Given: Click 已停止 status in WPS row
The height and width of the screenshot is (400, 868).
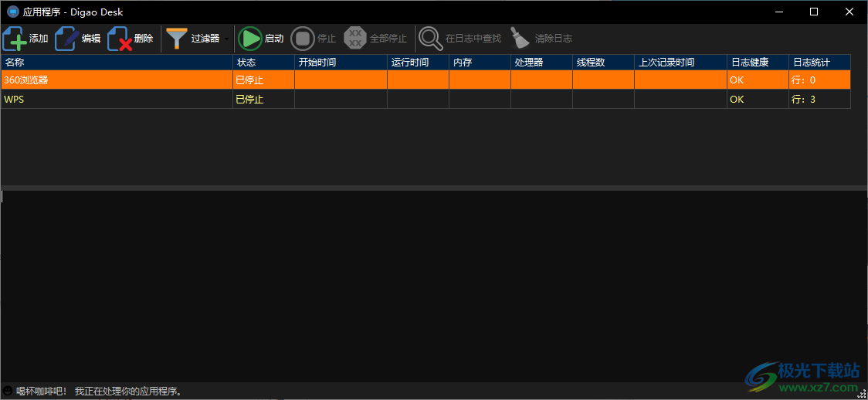Looking at the screenshot, I should coord(249,100).
